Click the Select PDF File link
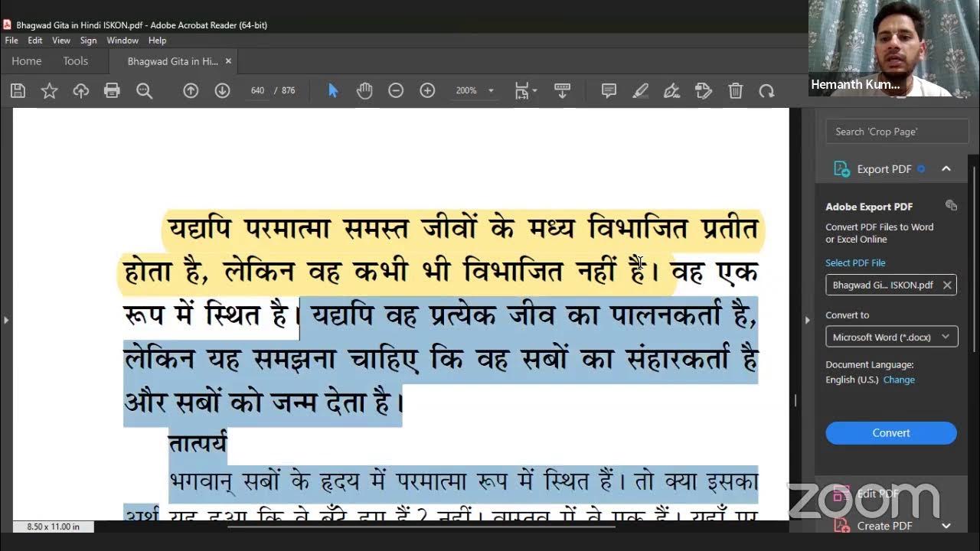Viewport: 980px width, 551px height. click(855, 262)
